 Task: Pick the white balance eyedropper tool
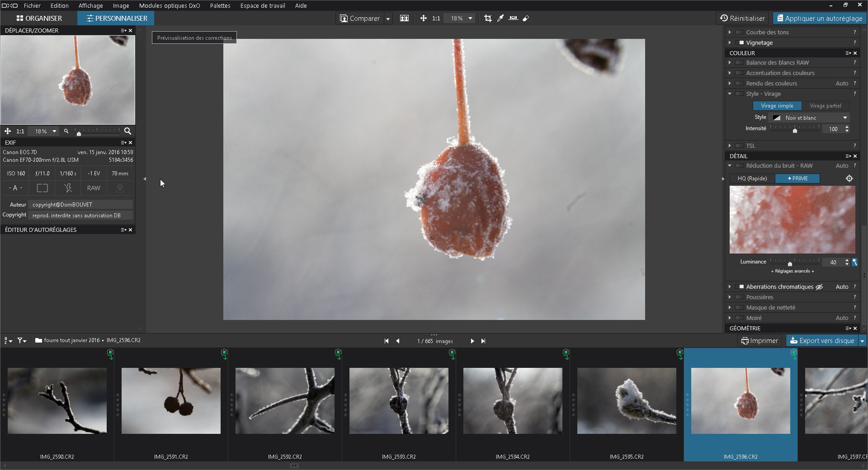pos(500,19)
